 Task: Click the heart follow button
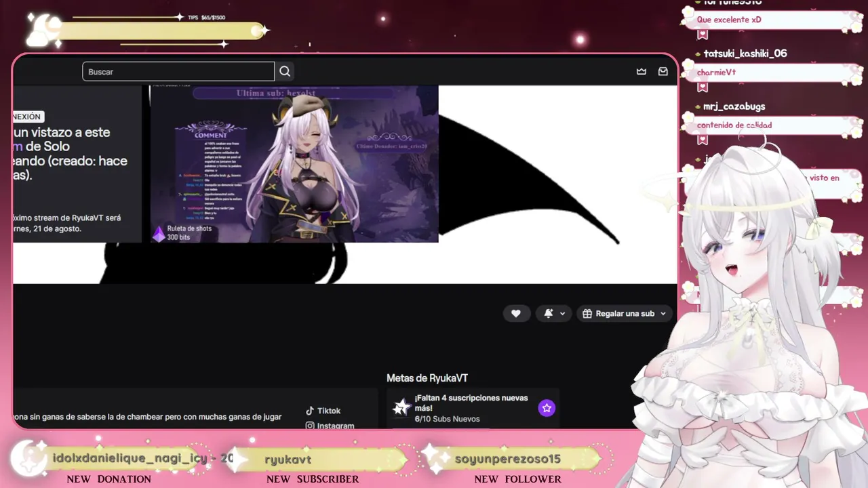(x=516, y=313)
